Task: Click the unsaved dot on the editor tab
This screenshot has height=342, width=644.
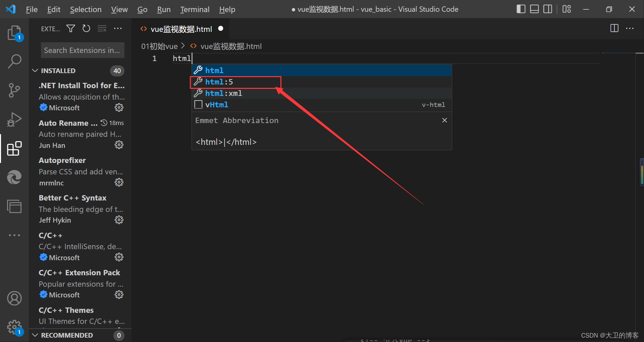Action: click(x=221, y=28)
